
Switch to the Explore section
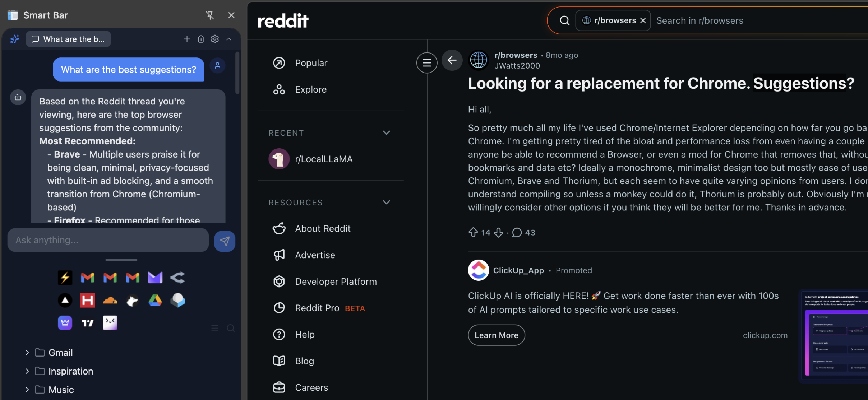point(310,89)
